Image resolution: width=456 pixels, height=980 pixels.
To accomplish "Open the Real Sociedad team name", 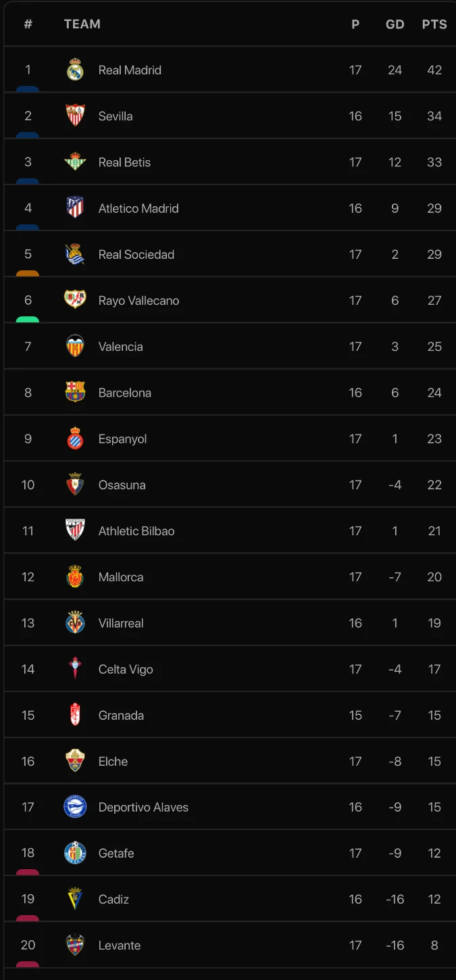I will [x=136, y=255].
